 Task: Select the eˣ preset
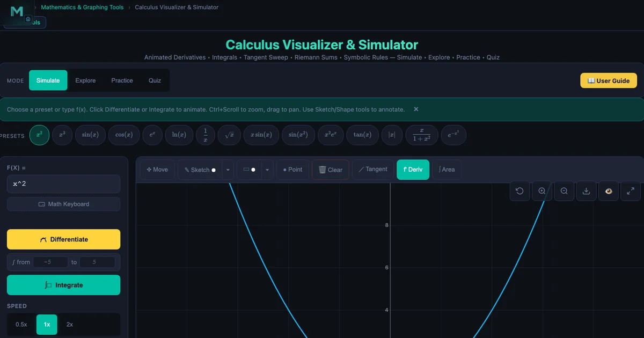point(152,135)
